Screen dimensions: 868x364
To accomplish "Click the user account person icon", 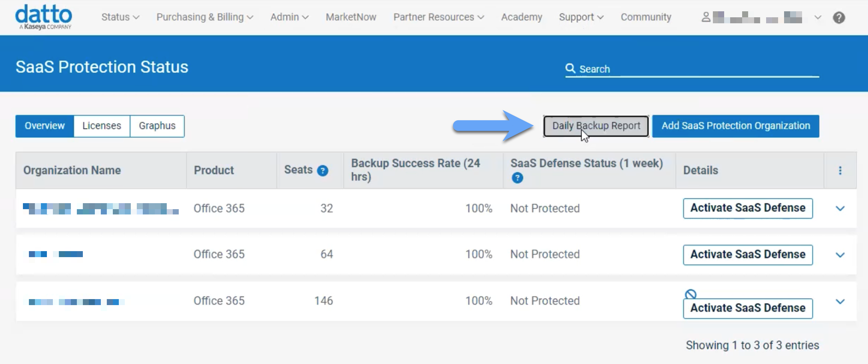I will 706,17.
